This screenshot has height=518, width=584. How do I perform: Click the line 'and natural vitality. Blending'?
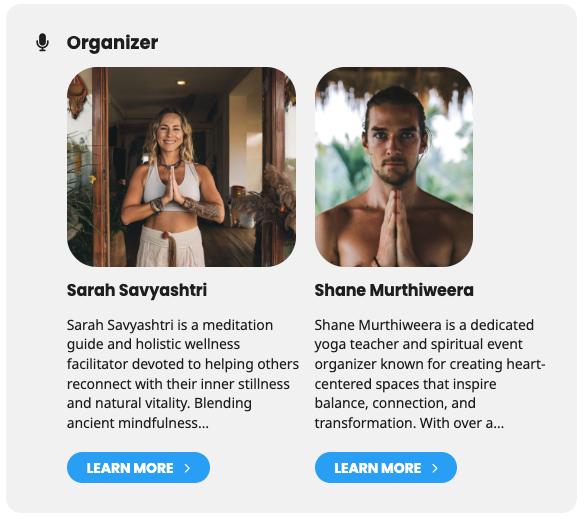click(159, 403)
